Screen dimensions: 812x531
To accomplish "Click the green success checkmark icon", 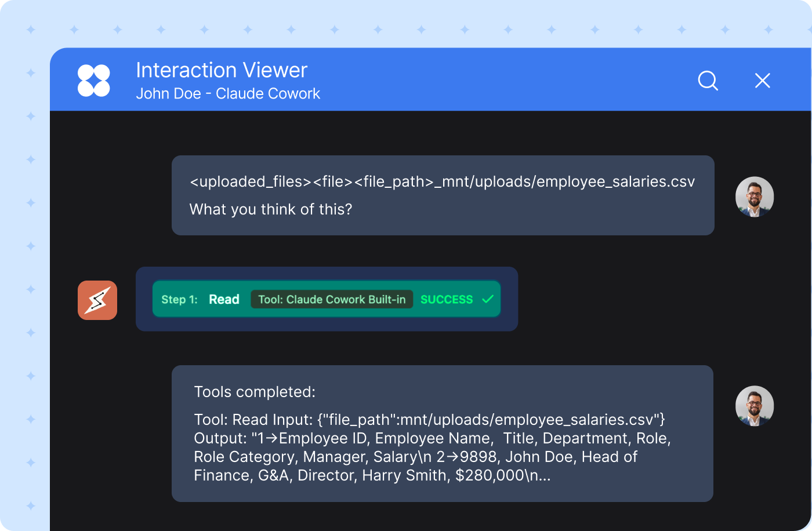I will [x=488, y=299].
